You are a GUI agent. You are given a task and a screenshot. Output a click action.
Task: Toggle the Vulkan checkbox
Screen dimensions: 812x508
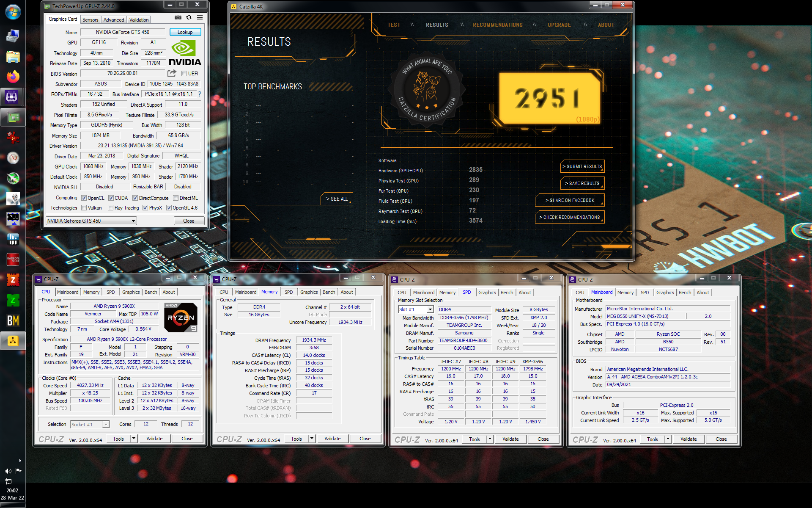pos(84,208)
